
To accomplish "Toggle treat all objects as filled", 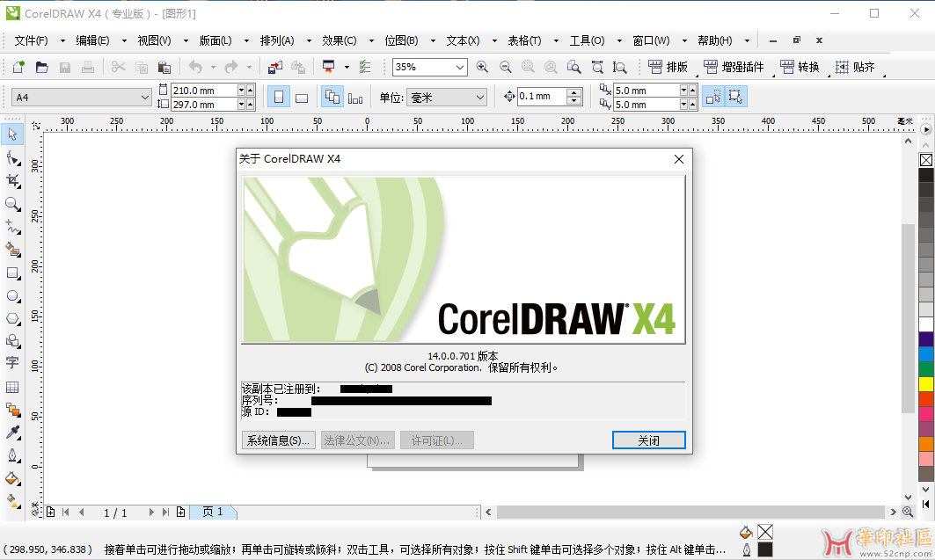I will tap(713, 97).
